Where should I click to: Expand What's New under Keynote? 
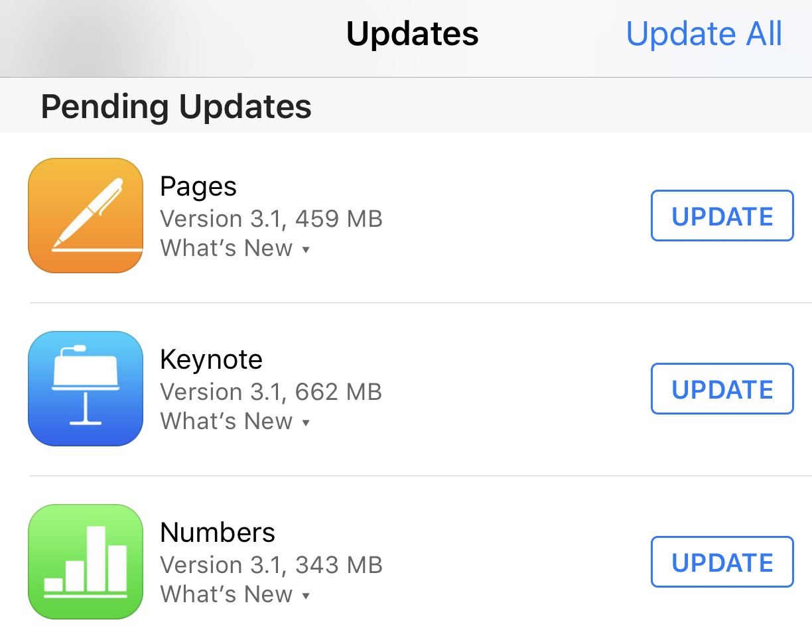[227, 422]
